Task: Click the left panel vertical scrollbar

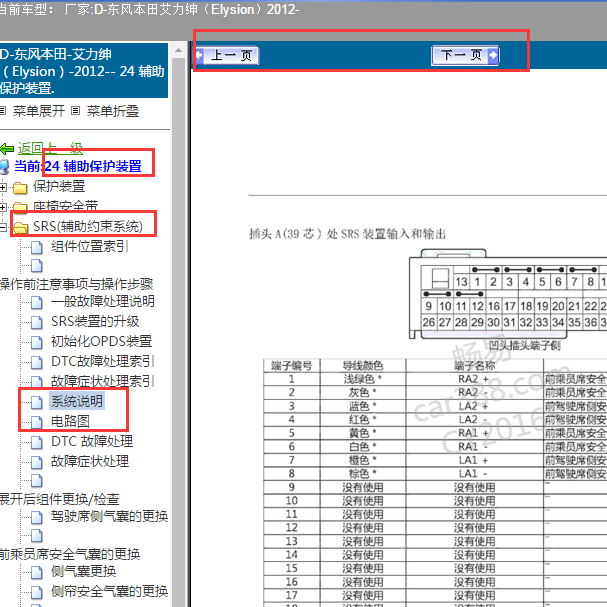Action: click(180, 350)
